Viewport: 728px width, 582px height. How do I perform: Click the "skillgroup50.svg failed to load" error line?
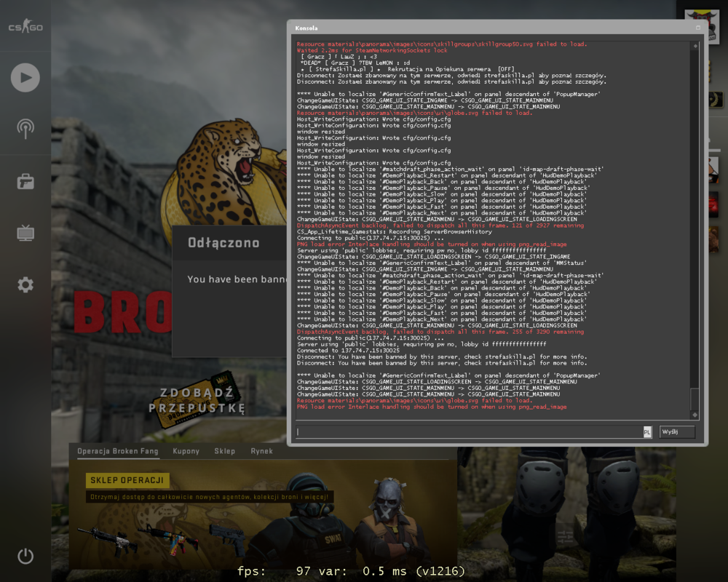442,44
